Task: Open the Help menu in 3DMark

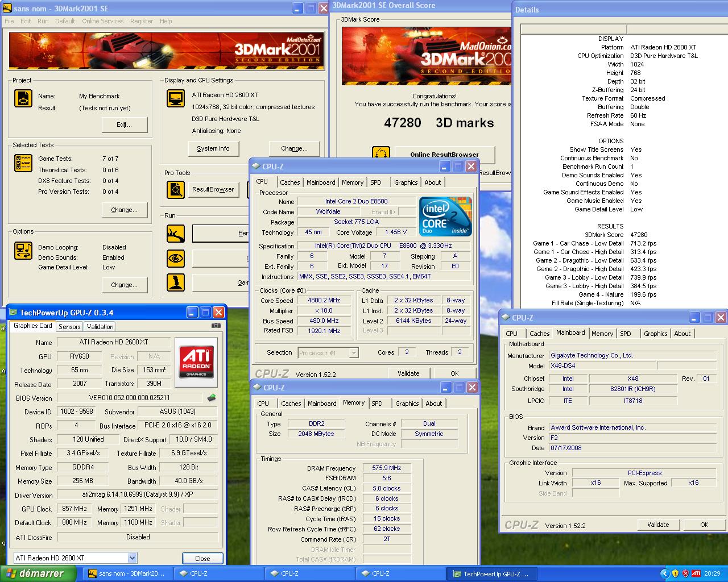Action: pyautogui.click(x=166, y=21)
